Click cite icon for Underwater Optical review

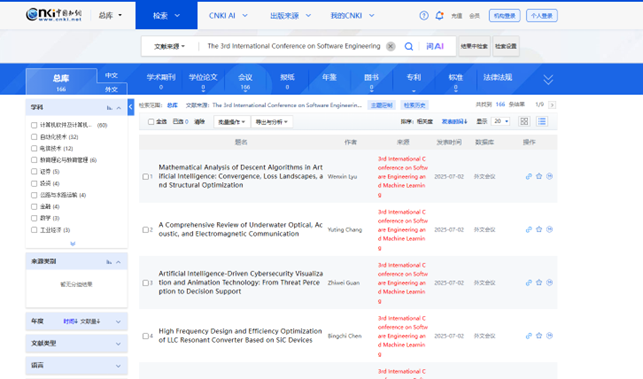coord(550,229)
